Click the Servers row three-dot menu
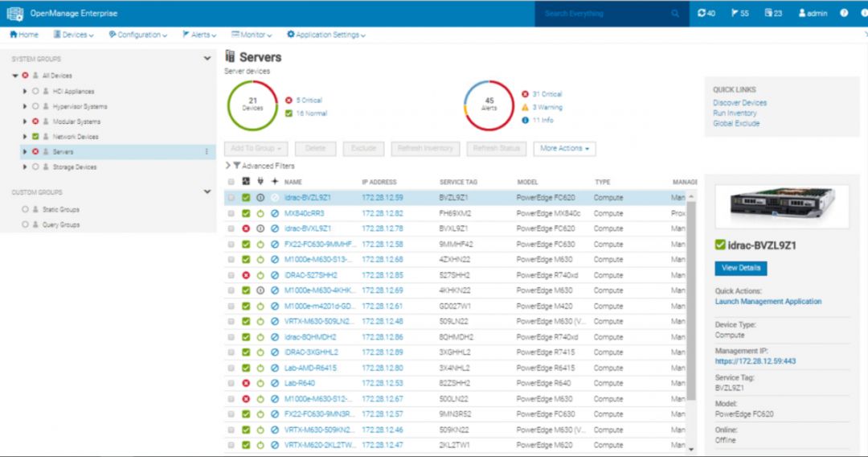Viewport: 868px width, 457px height. [207, 152]
